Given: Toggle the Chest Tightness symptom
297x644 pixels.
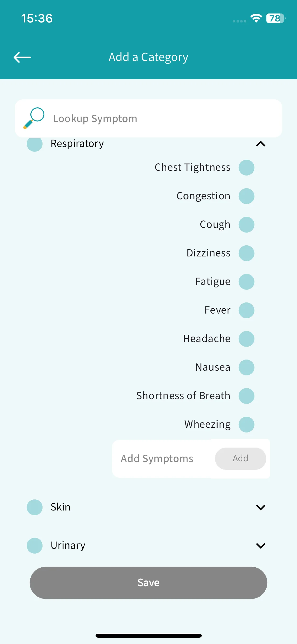Looking at the screenshot, I should (x=247, y=168).
